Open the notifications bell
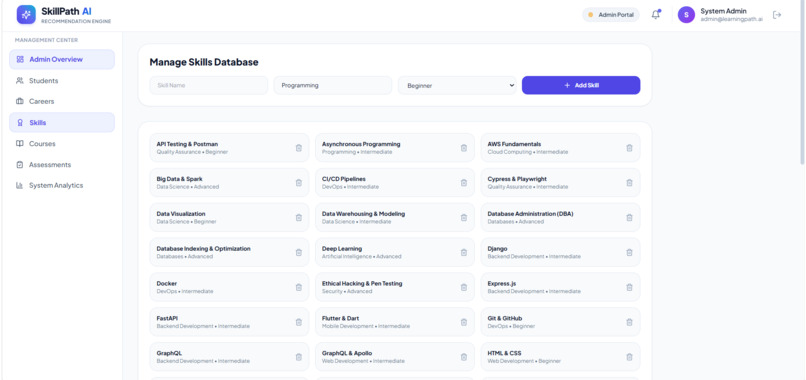Screen dimensions: 806x380 coord(655,15)
